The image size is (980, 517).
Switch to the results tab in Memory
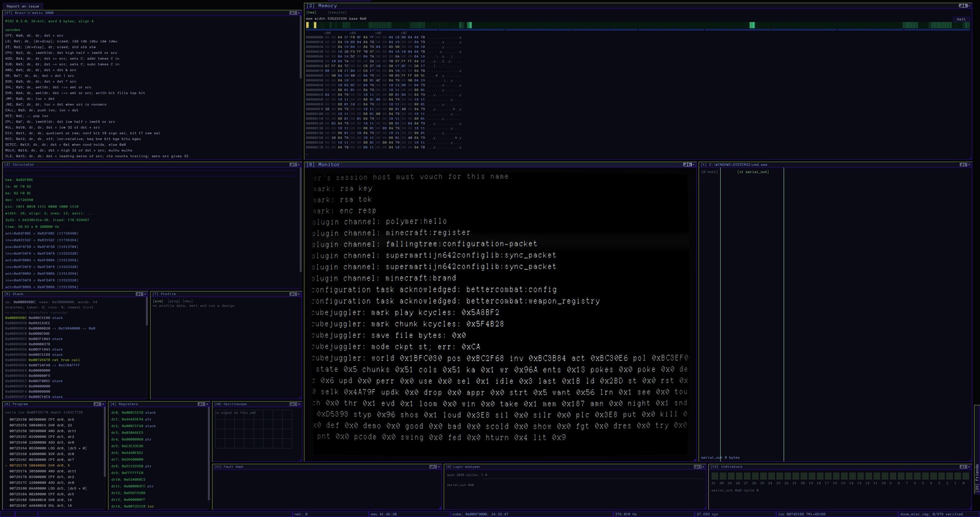(337, 12)
